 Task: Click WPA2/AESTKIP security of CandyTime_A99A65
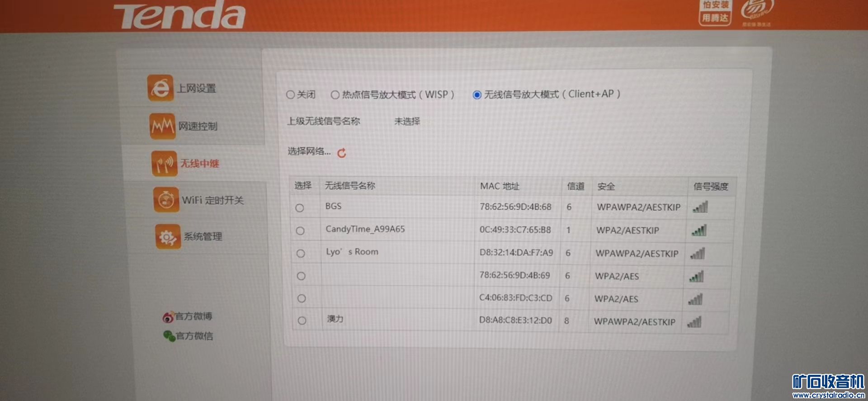click(627, 231)
